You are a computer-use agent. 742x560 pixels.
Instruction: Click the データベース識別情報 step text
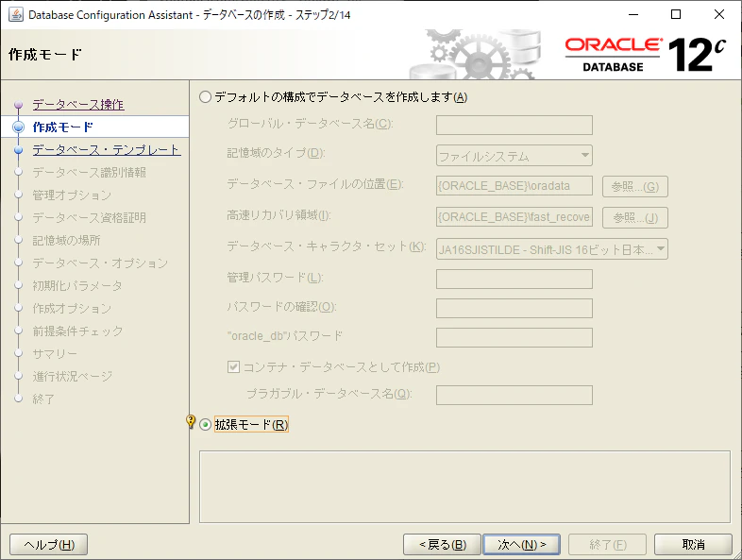click(89, 172)
